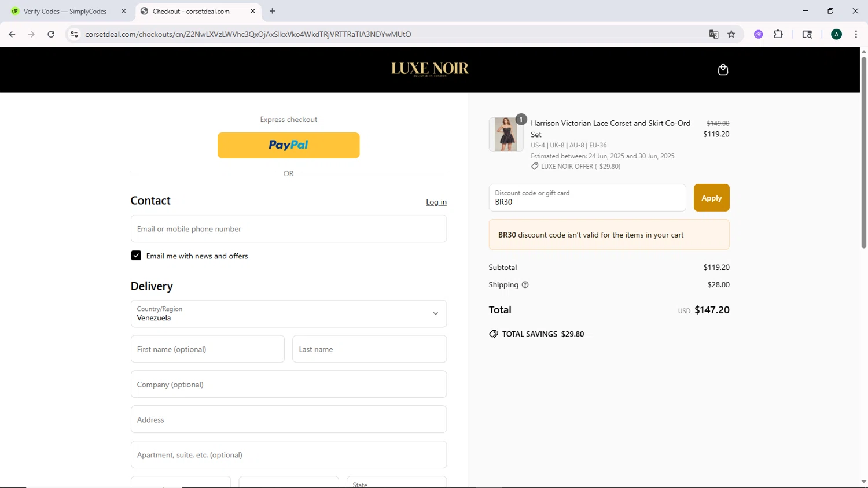Click the TOTAL SAVINGS $29.80 text
The image size is (868, 488).
coord(543,334)
